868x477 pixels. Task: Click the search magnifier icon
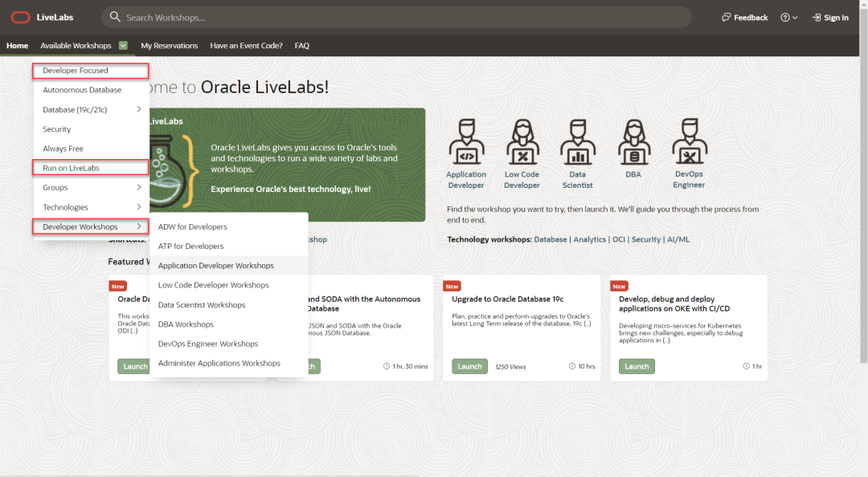click(x=115, y=17)
